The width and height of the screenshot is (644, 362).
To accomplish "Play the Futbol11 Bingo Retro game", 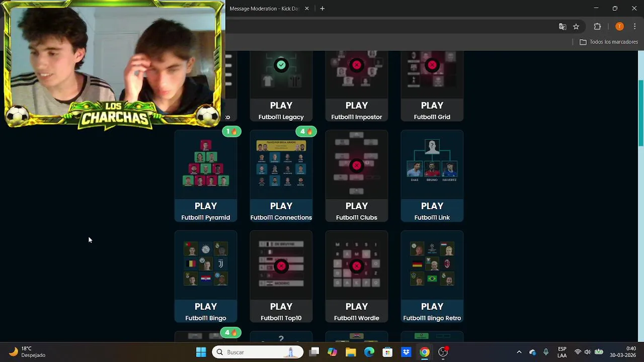I will click(432, 277).
